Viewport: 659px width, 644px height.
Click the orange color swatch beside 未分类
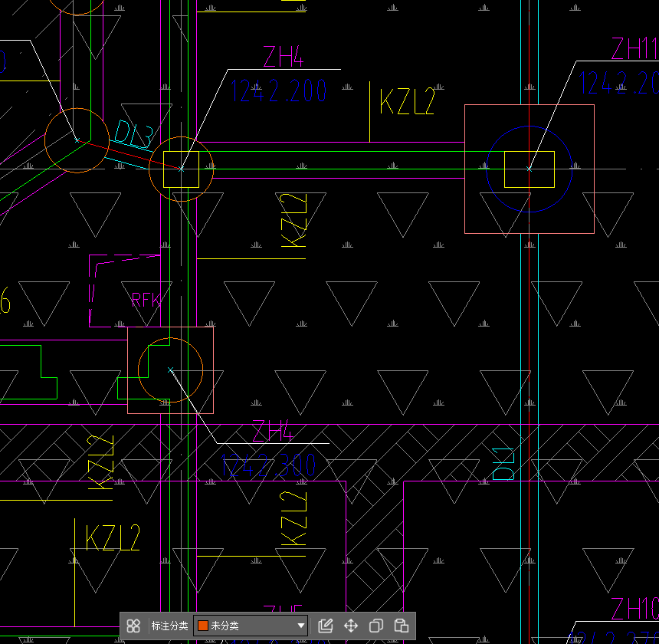pos(203,626)
